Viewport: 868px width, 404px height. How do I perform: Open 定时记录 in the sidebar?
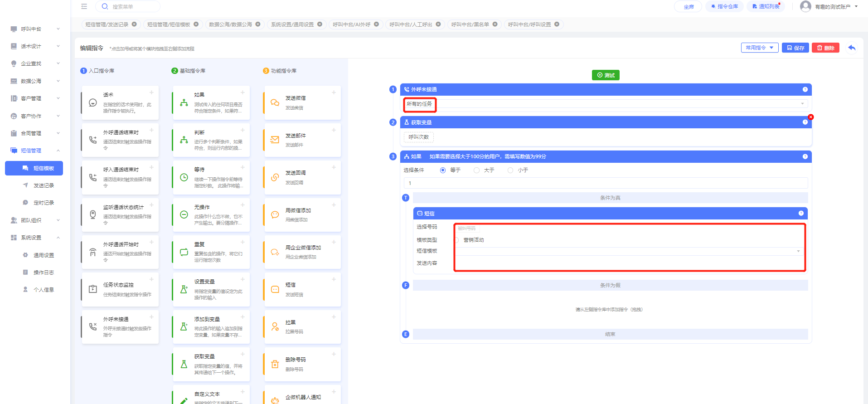[44, 203]
